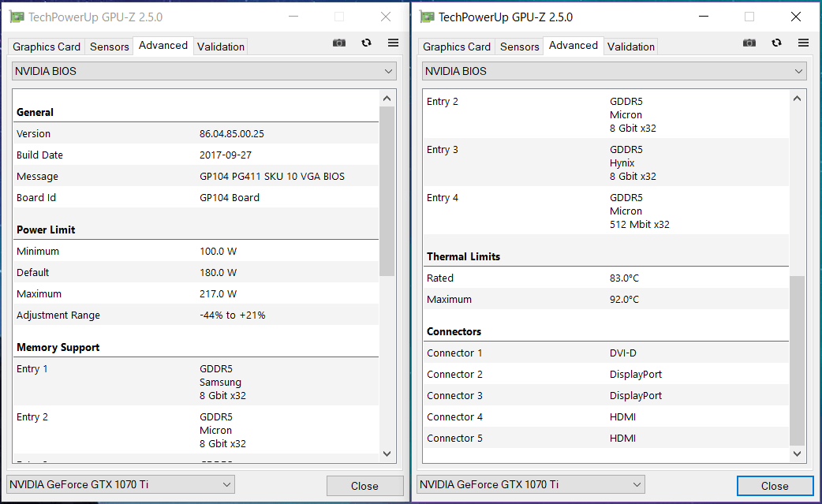Click Close button in right GPU-Z window
This screenshot has width=822, height=504.
point(775,486)
